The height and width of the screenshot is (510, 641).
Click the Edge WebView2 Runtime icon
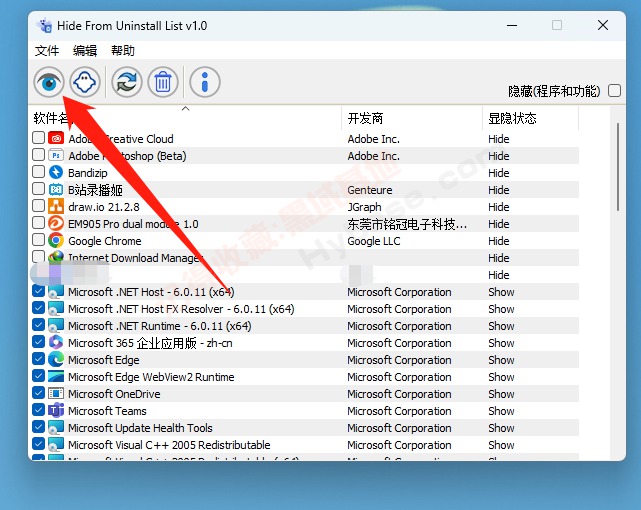click(56, 376)
